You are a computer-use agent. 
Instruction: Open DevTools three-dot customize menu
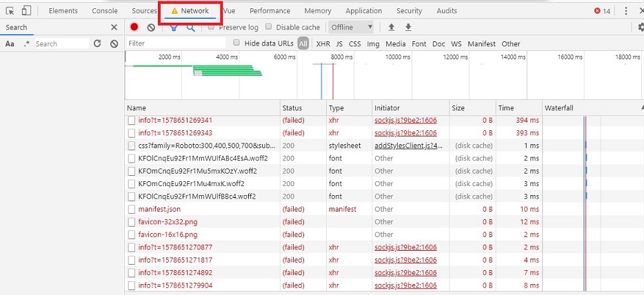[625, 11]
